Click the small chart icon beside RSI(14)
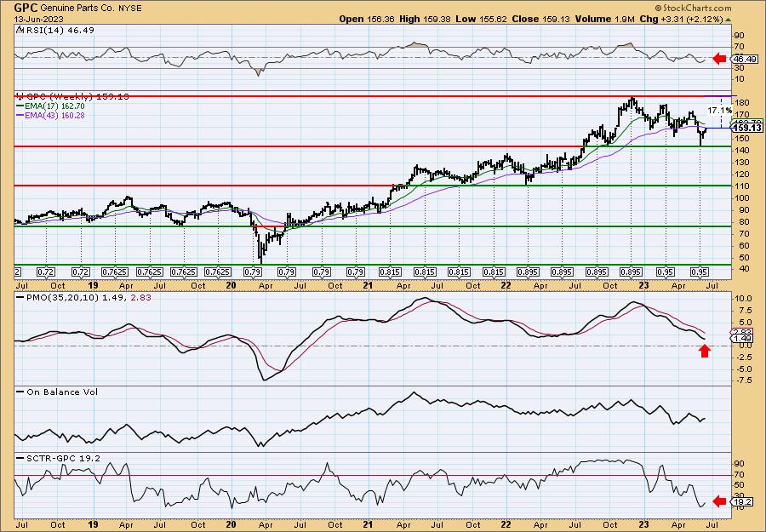The width and height of the screenshot is (766, 532). (20, 30)
